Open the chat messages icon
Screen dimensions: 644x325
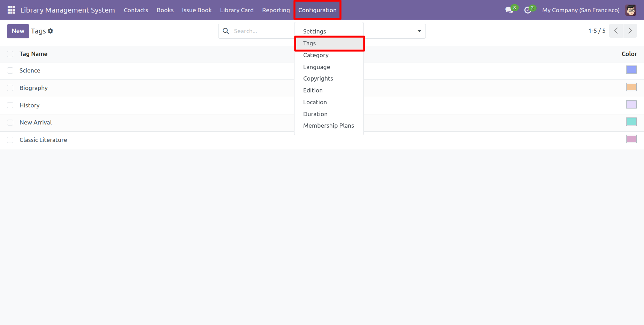coord(509,10)
